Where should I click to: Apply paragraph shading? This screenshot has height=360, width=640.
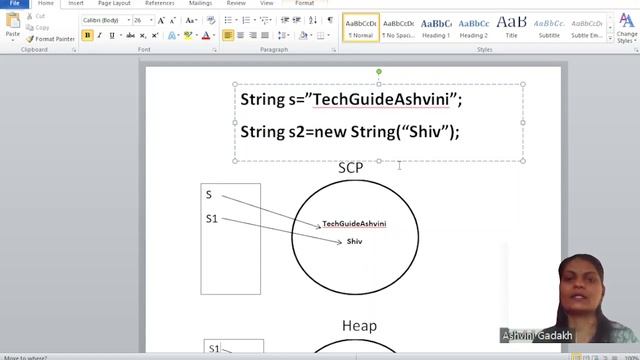[x=303, y=36]
